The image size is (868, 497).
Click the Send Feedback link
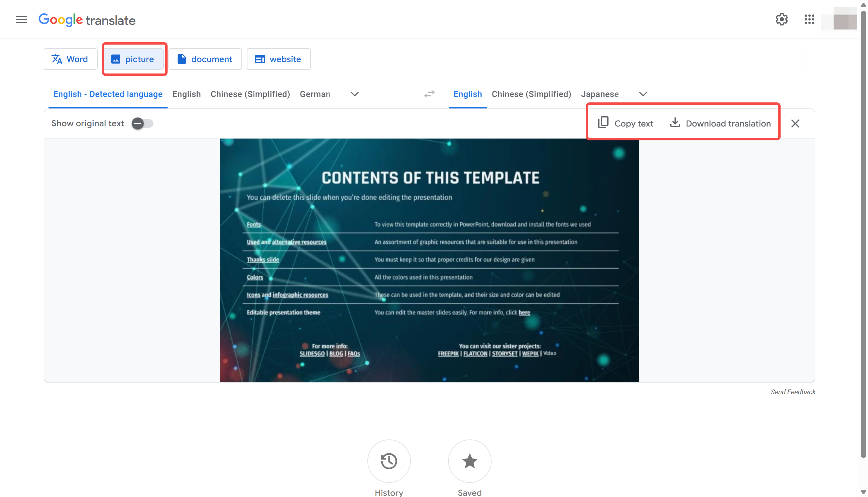(793, 392)
